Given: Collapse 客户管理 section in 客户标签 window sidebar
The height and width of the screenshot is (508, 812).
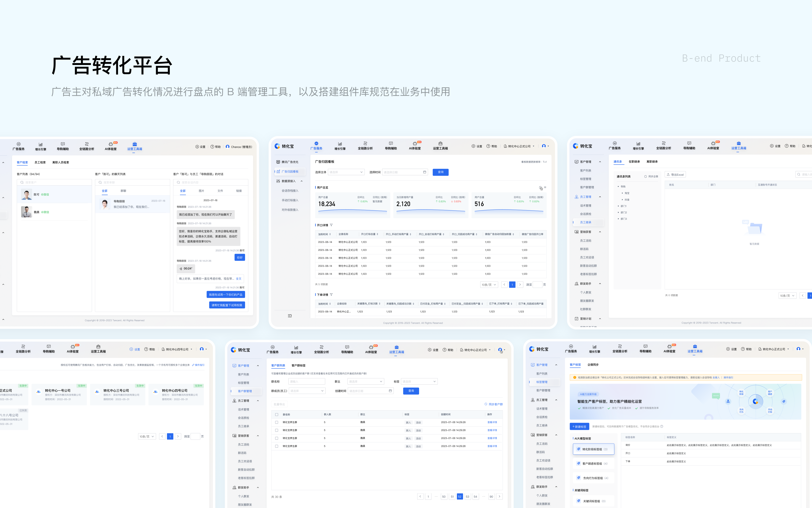Looking at the screenshot, I should 556,365.
